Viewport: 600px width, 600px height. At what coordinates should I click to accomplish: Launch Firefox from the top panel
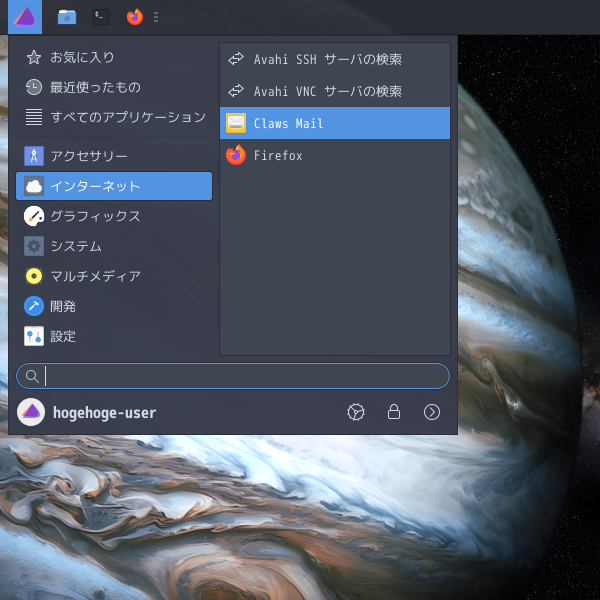coord(135,17)
